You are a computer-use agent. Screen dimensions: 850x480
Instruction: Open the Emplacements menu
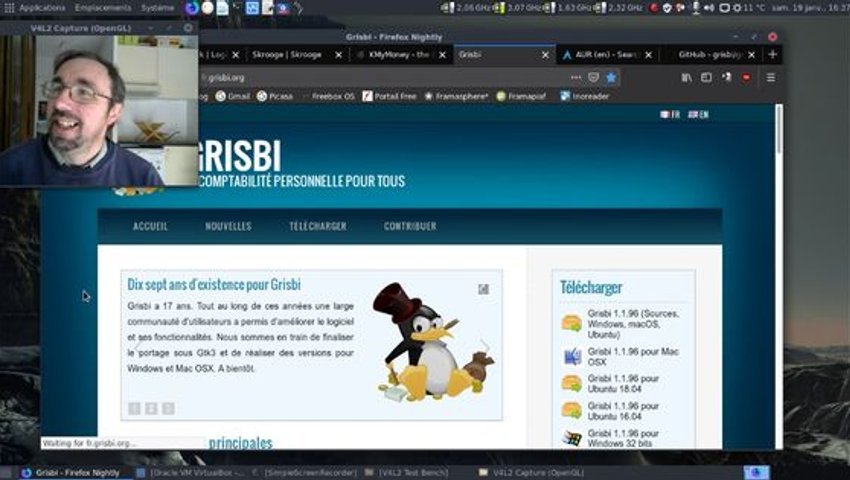[103, 8]
